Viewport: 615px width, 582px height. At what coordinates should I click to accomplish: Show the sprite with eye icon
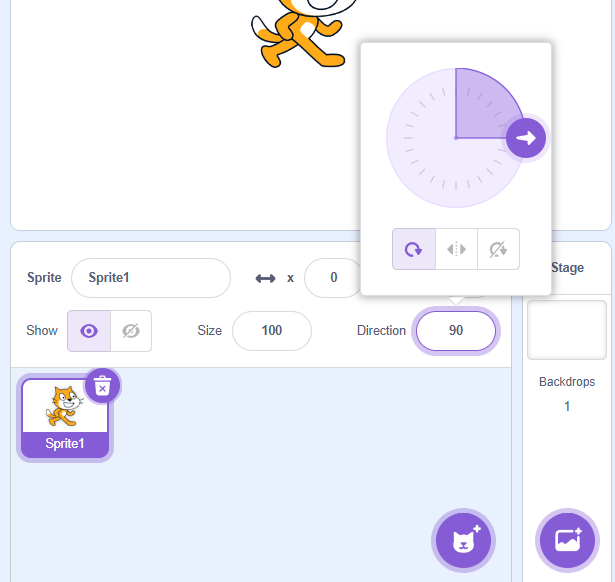point(89,331)
